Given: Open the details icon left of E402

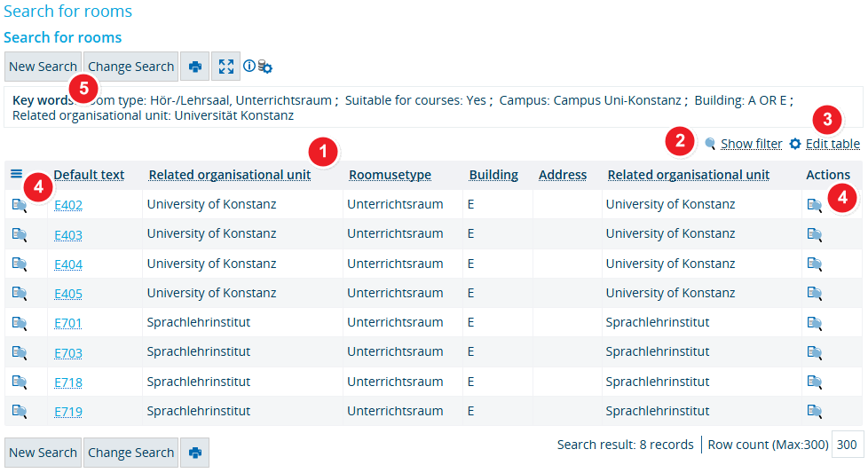Looking at the screenshot, I should coord(20,205).
